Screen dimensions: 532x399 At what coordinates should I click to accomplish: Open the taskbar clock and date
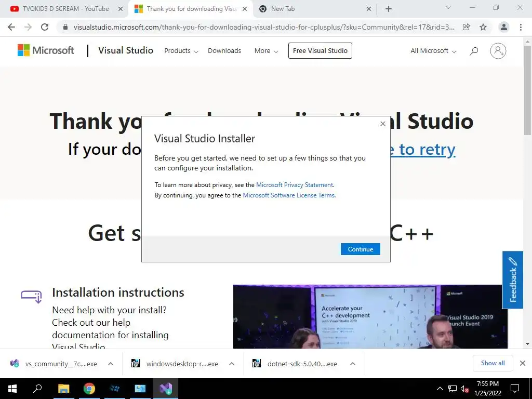(487, 389)
